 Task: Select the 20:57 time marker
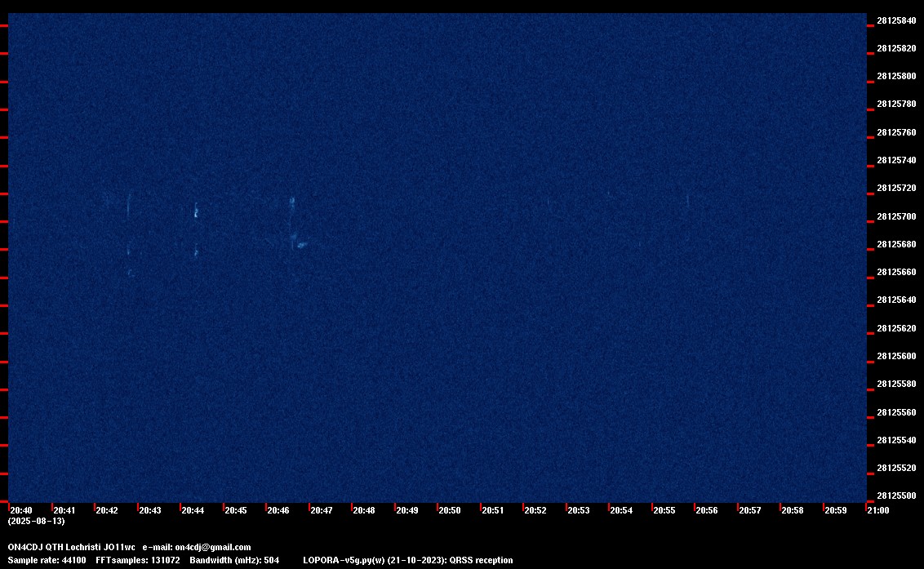click(x=749, y=510)
